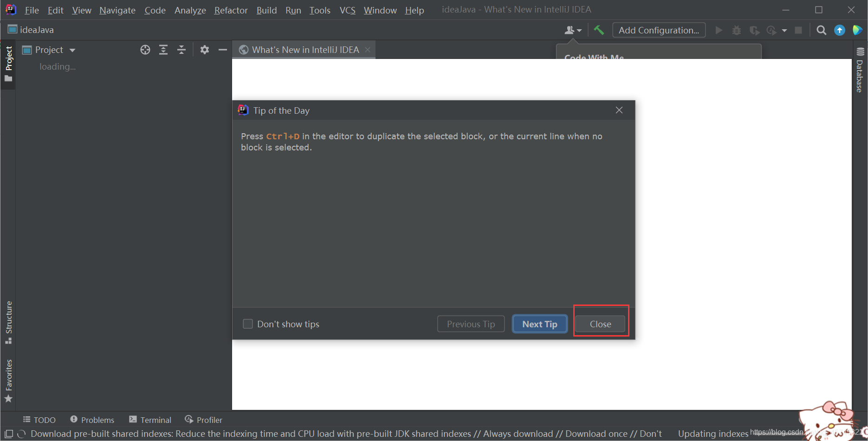
Task: Open the Structure side tool window
Action: 8,322
